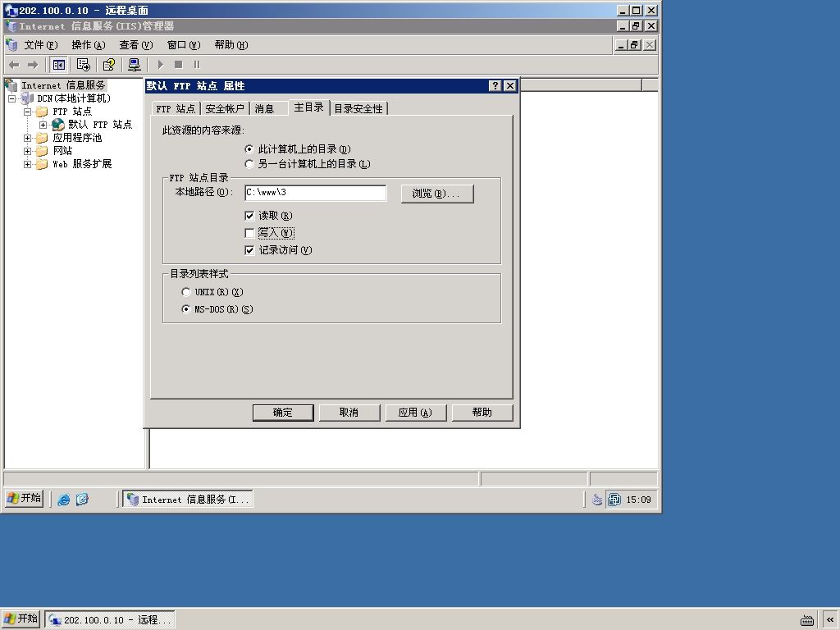Screen dimensions: 840x630
Task: Switch to the 消息 tab
Action: click(264, 109)
